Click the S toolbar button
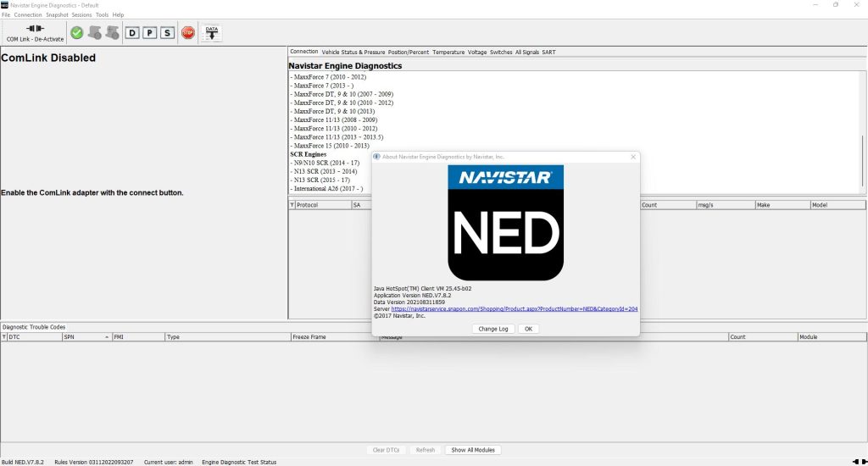The image size is (868, 466). 167,33
